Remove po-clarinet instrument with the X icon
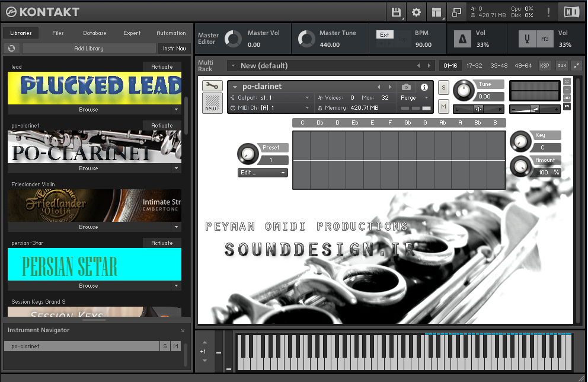Image resolution: width=588 pixels, height=382 pixels. point(567,81)
